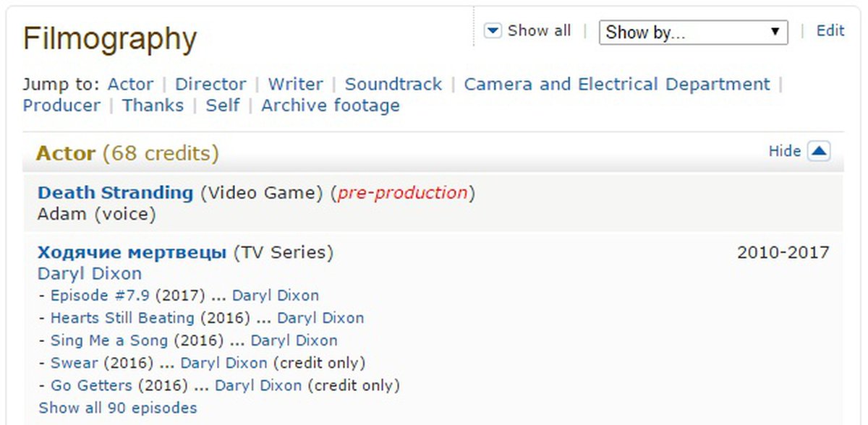This screenshot has width=868, height=425.
Task: Click the Show all arrow icon
Action: tap(493, 31)
